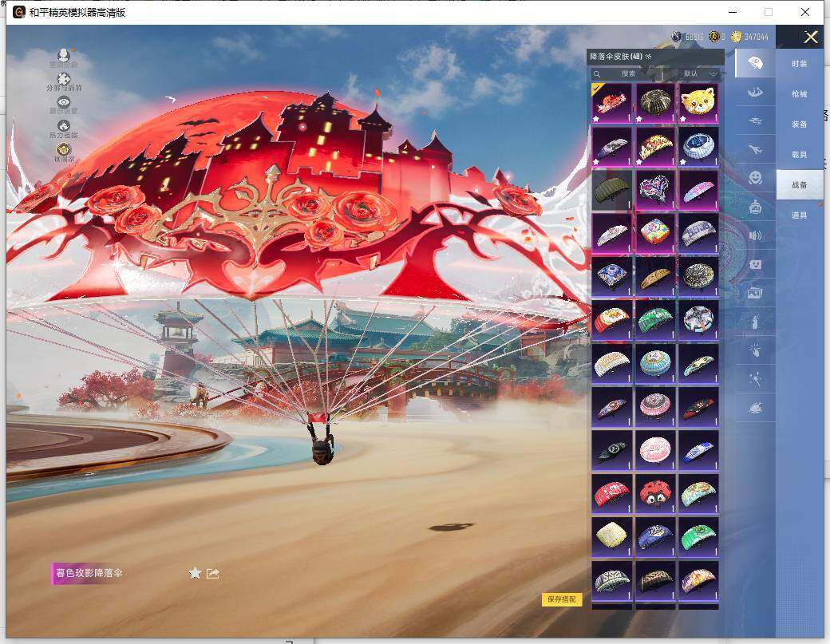Image resolution: width=830 pixels, height=644 pixels.
Task: Click the 保存搭配 save outfit button
Action: pos(562,599)
